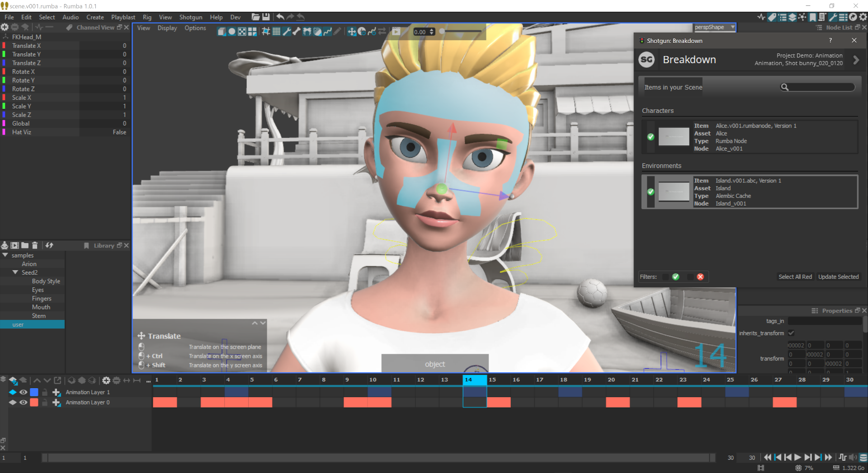Image resolution: width=868 pixels, height=473 pixels.
Task: Select Mouth item in library
Action: point(41,307)
